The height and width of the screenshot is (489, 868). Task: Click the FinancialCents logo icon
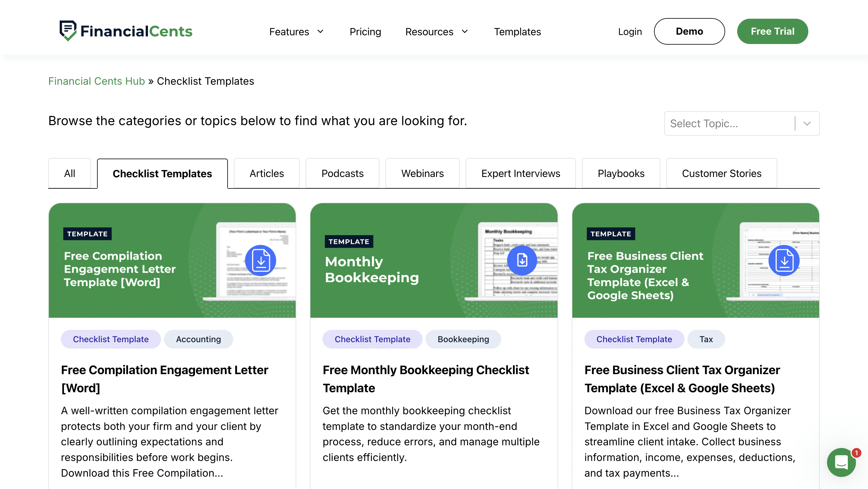(x=68, y=30)
